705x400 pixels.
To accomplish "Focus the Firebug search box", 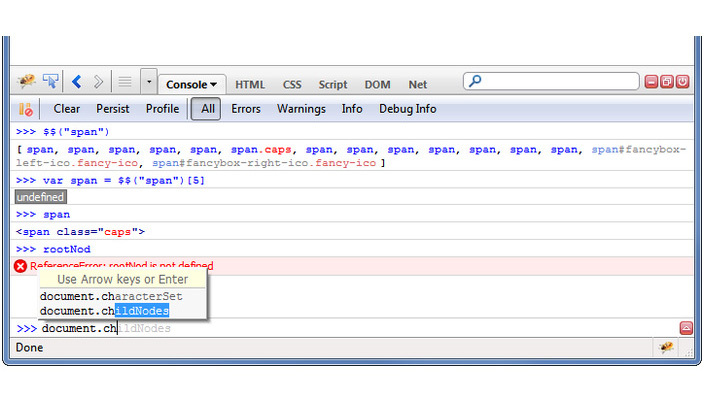I will pos(551,81).
